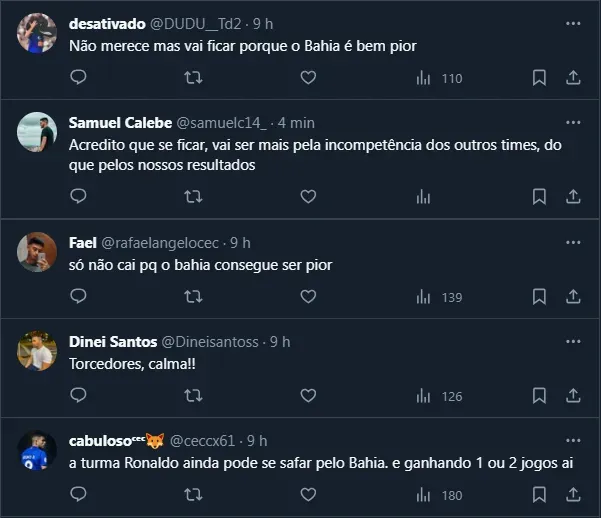Open the @samuelc14_ profile handle
The image size is (601, 518).
click(221, 122)
